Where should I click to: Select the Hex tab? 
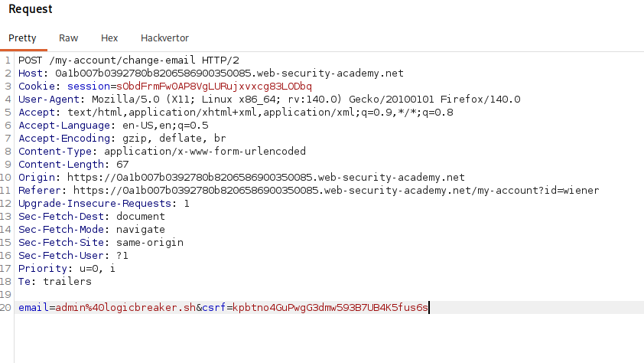[x=109, y=38]
